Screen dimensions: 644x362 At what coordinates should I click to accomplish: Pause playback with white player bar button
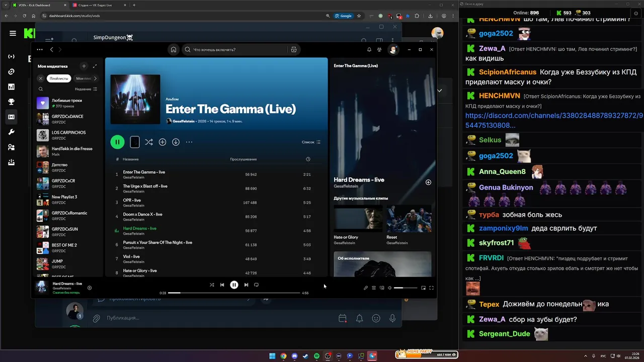(x=234, y=285)
